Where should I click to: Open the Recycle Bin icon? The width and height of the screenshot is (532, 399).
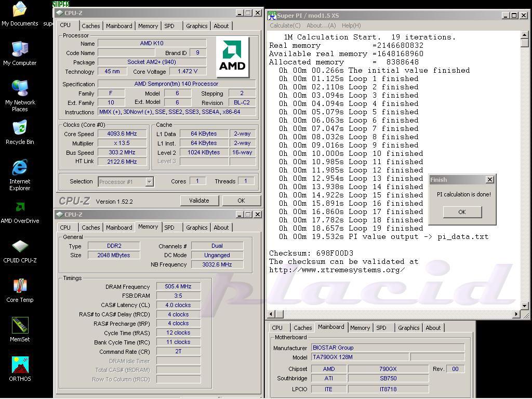20,132
